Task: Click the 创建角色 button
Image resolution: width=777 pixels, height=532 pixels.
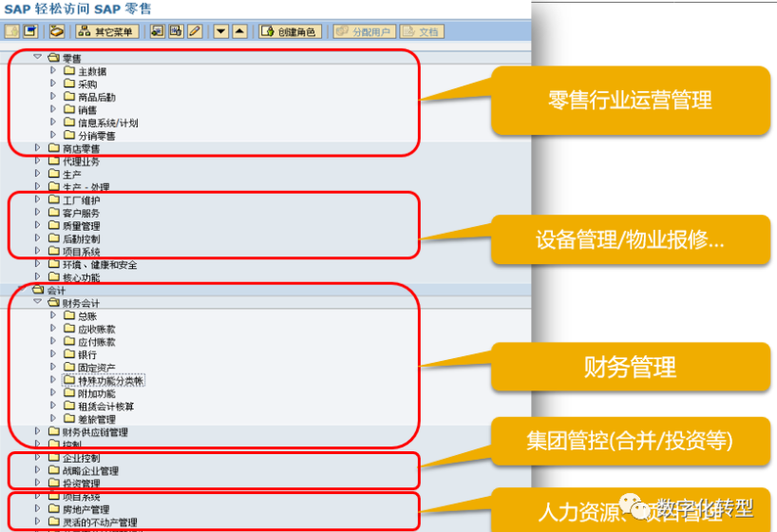Action: tap(290, 31)
